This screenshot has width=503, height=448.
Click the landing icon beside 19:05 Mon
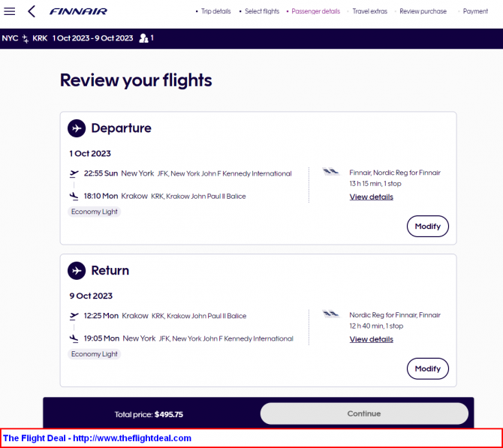(x=74, y=338)
